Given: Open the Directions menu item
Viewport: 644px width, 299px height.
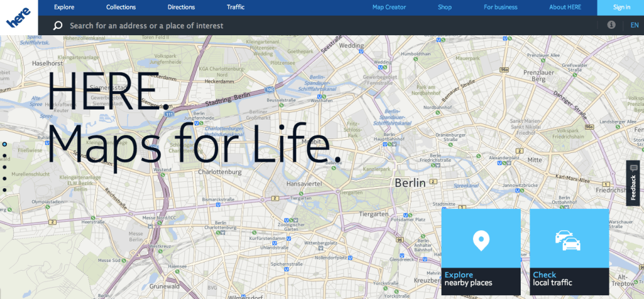Looking at the screenshot, I should click(x=181, y=7).
